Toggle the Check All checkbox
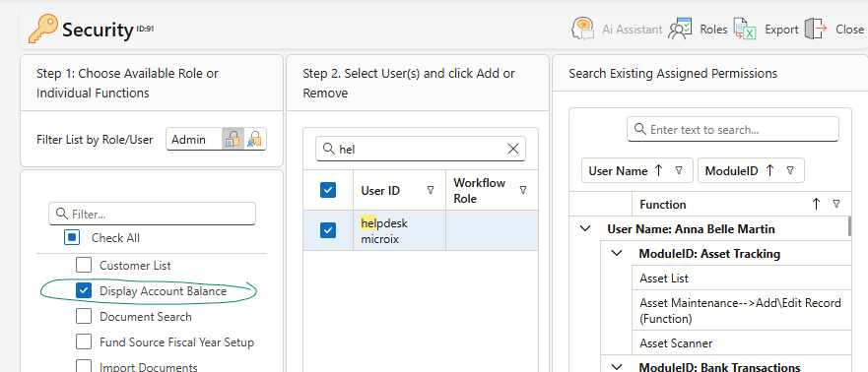Screen dimensions: 868x372 (73, 238)
